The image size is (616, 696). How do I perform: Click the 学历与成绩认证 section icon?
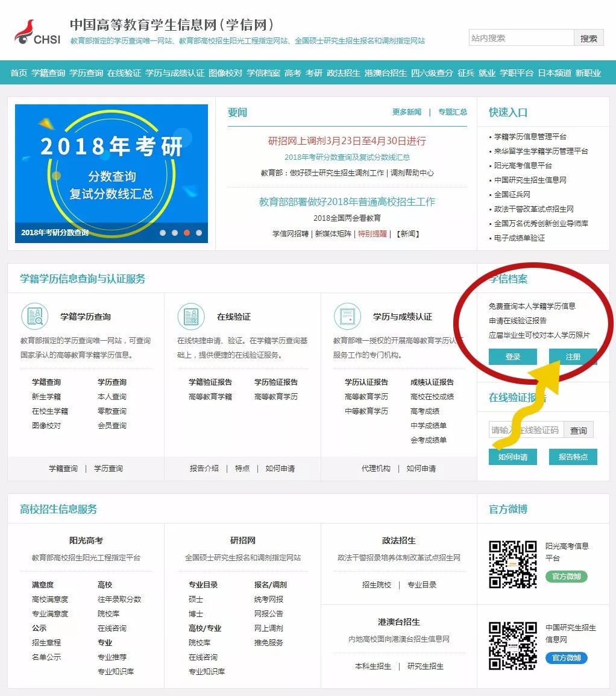(348, 316)
